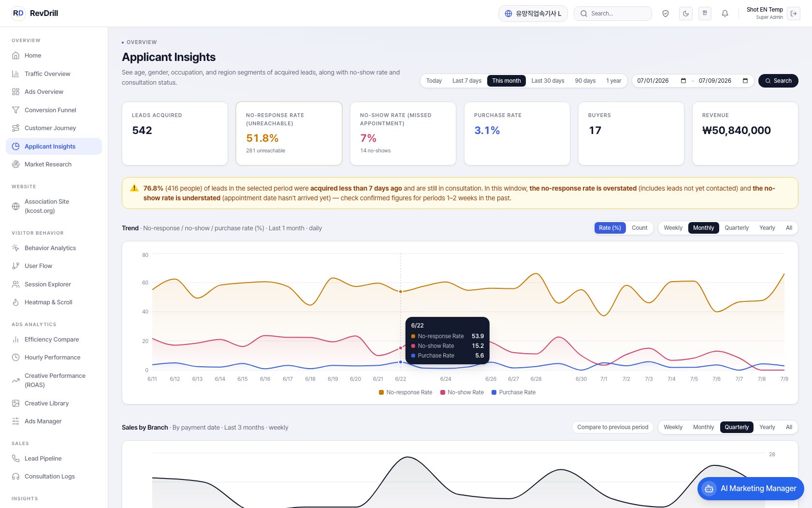The image size is (812, 508).
Task: Switch Trend chart to Rate (%)
Action: (x=610, y=228)
